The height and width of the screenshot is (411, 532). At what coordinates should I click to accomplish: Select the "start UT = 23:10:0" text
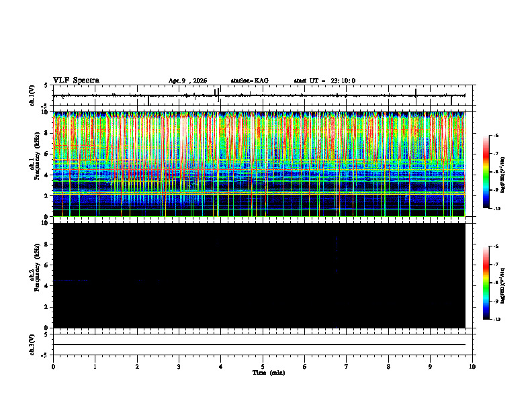pos(324,81)
